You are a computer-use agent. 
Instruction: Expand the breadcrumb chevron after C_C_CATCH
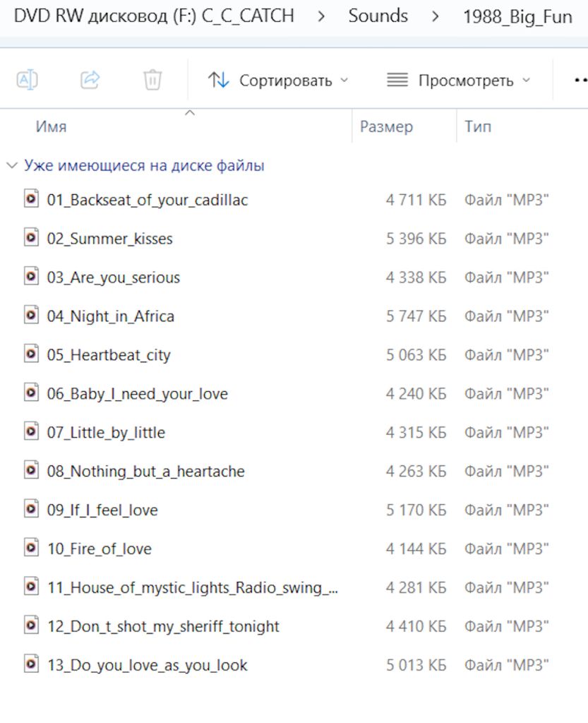(x=322, y=17)
